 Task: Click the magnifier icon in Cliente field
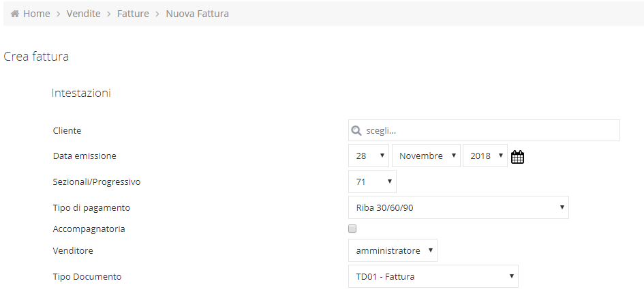[x=356, y=131]
